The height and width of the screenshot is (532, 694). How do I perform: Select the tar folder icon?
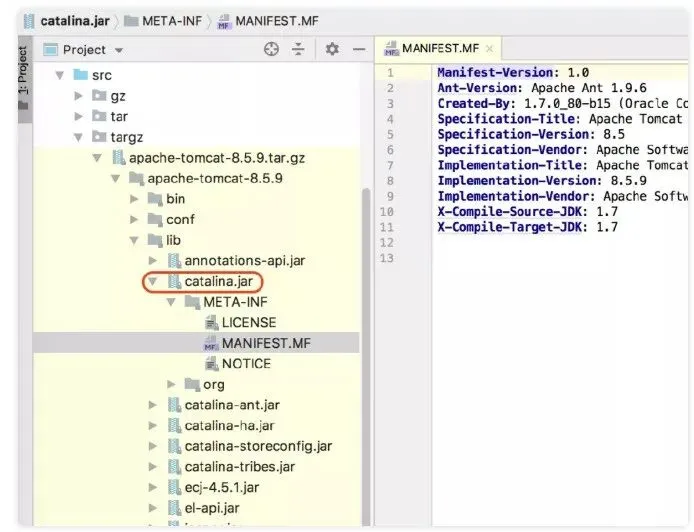[x=99, y=116]
